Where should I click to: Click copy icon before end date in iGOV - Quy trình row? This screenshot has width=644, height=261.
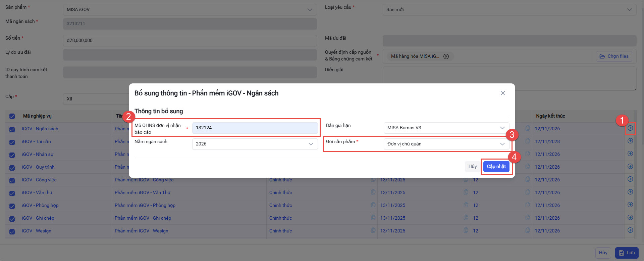coord(528,166)
